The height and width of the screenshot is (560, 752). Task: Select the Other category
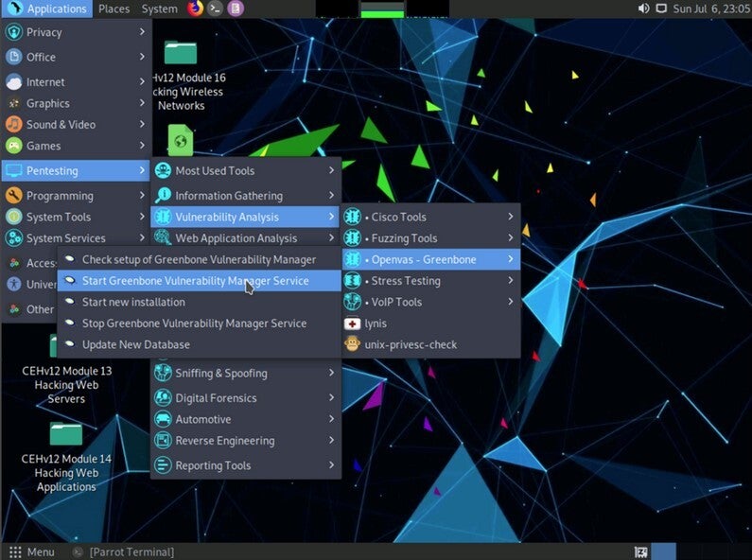tap(29, 309)
